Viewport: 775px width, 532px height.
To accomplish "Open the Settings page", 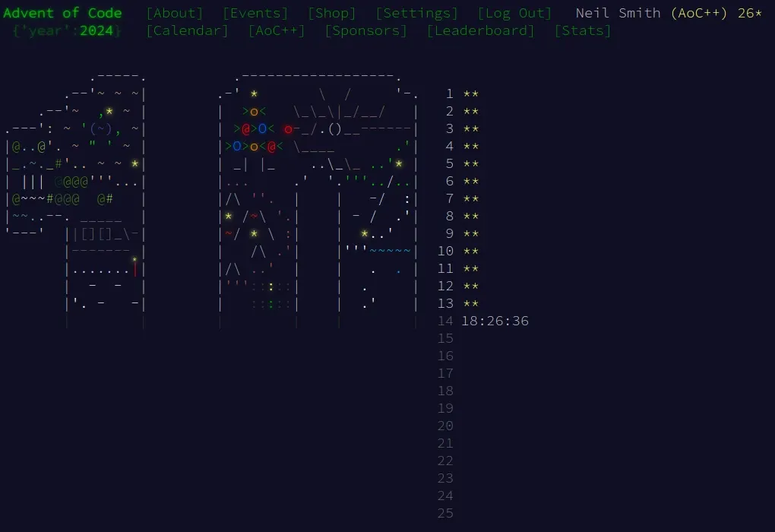I will click(416, 13).
